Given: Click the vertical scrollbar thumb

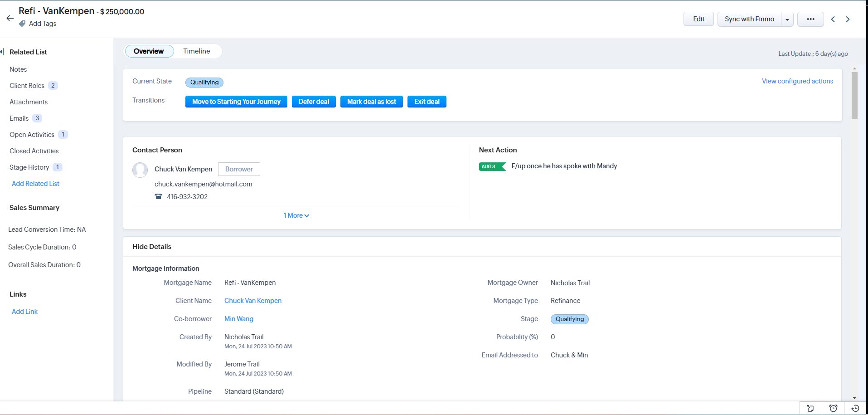Looking at the screenshot, I should (854, 95).
